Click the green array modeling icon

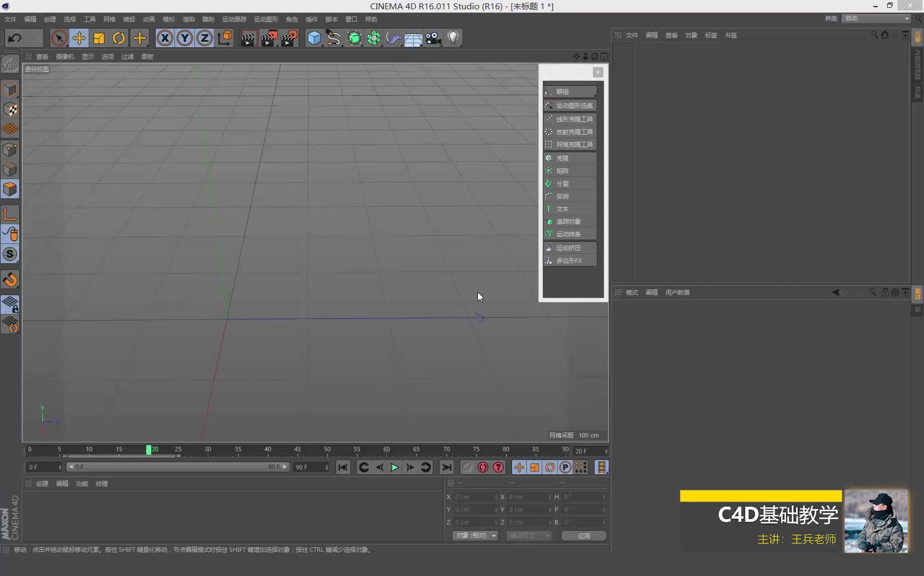click(x=374, y=38)
